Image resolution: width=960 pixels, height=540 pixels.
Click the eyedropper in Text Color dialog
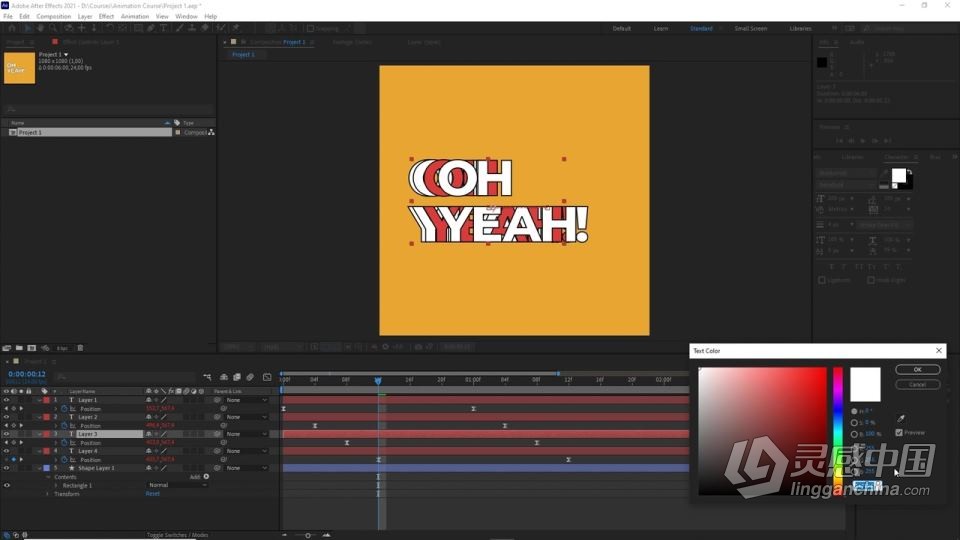click(901, 418)
